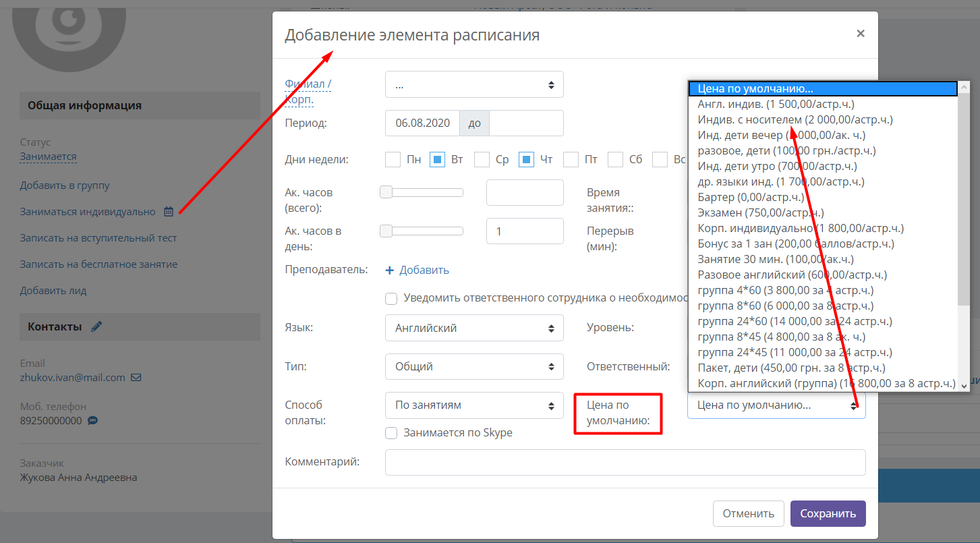Click the Ак. часов (всего) slider handle
This screenshot has height=543, width=980.
pyautogui.click(x=386, y=192)
